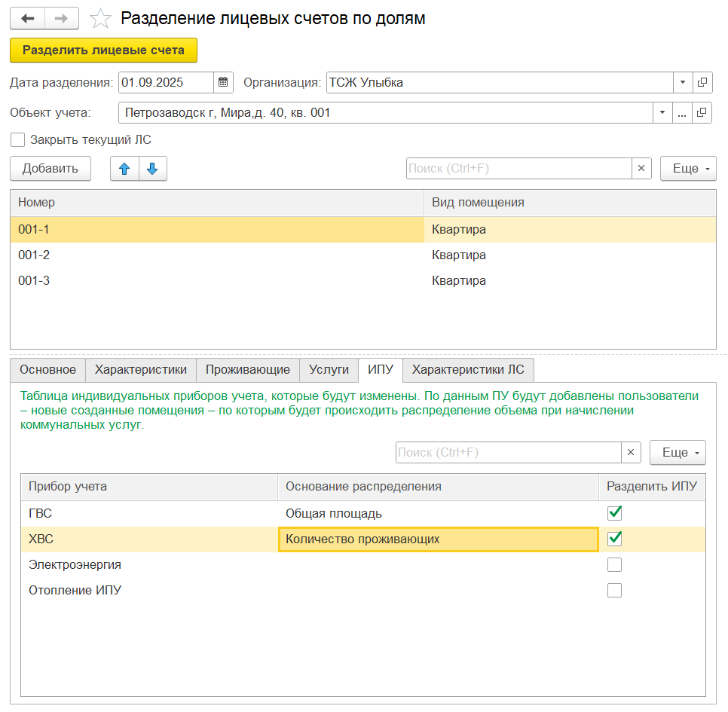Clear the upper search field with X
This screenshot has height=712, width=728.
[x=641, y=169]
